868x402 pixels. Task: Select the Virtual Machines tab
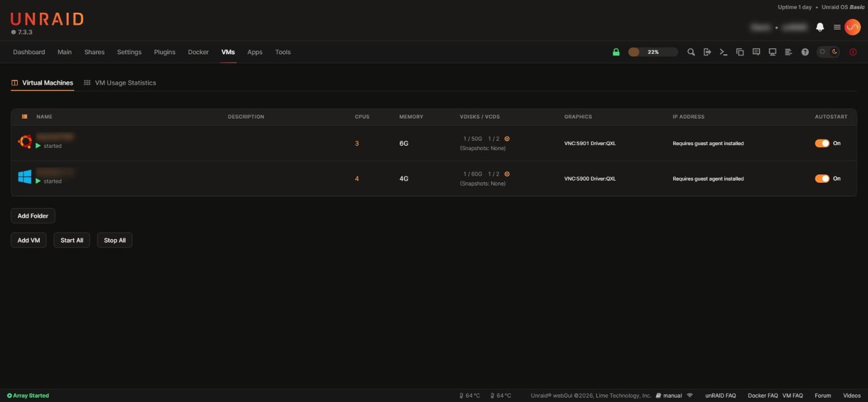[42, 83]
